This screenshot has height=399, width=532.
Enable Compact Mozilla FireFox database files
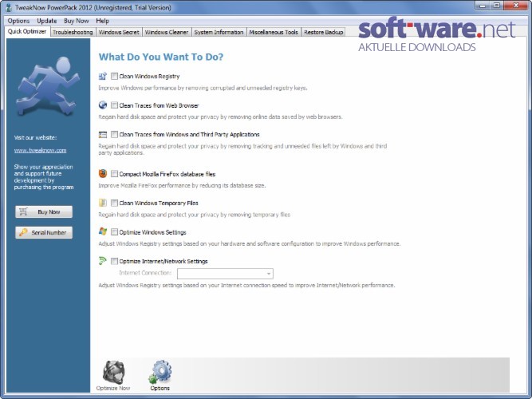[115, 174]
